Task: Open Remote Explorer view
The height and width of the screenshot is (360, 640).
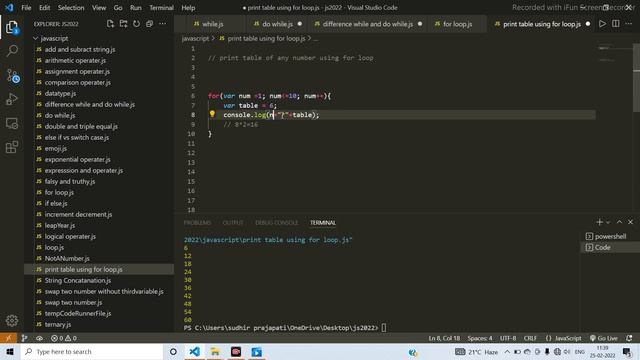Action: click(x=12, y=123)
